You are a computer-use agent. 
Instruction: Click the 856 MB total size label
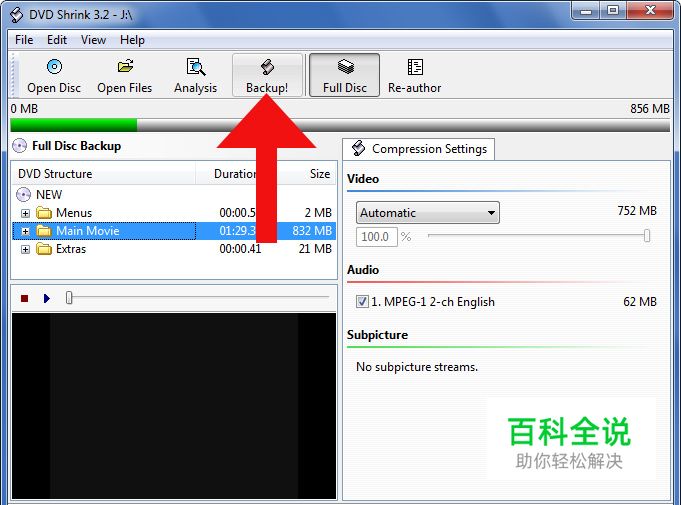(650, 109)
